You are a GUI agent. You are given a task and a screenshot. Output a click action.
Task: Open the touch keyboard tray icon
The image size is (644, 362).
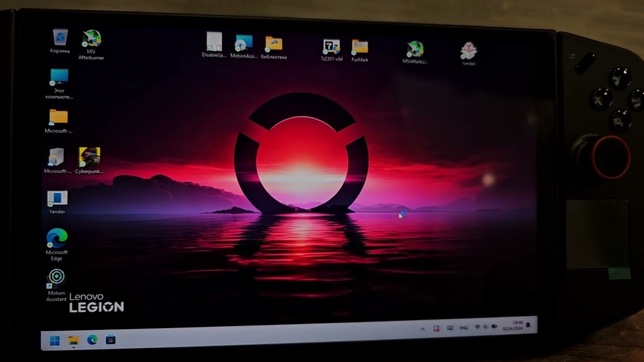click(x=450, y=328)
